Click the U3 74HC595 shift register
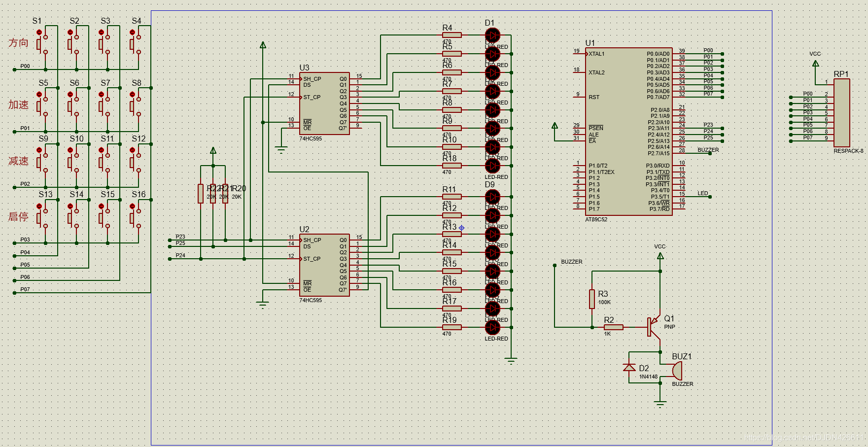The height and width of the screenshot is (447, 868). pos(324,103)
